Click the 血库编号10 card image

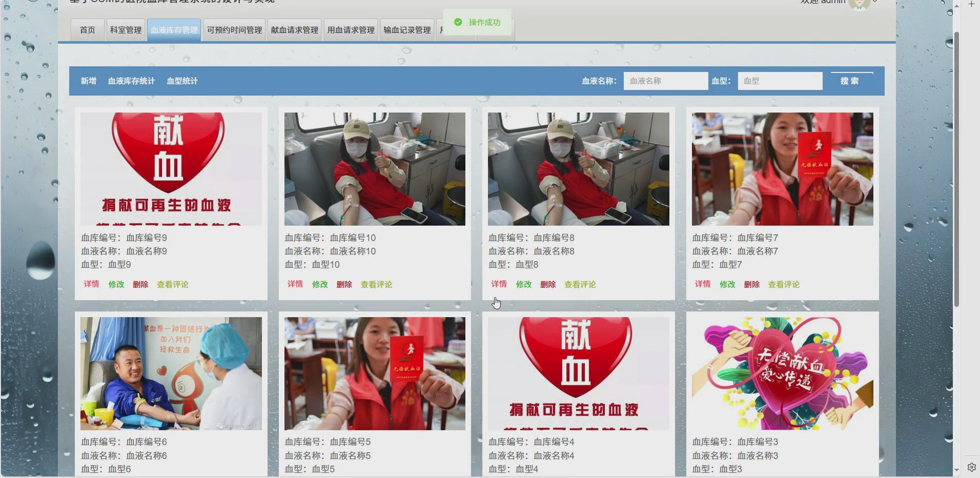click(375, 169)
